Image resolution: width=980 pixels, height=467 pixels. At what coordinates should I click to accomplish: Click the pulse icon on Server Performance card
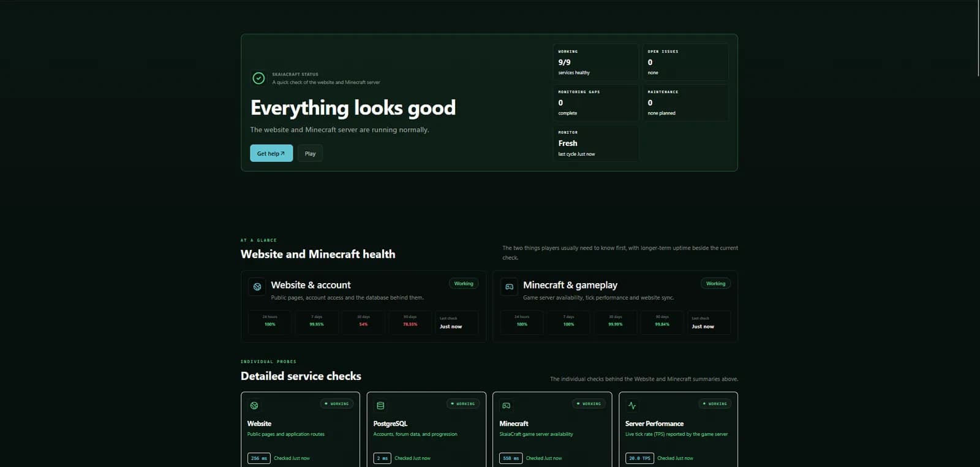tap(632, 405)
